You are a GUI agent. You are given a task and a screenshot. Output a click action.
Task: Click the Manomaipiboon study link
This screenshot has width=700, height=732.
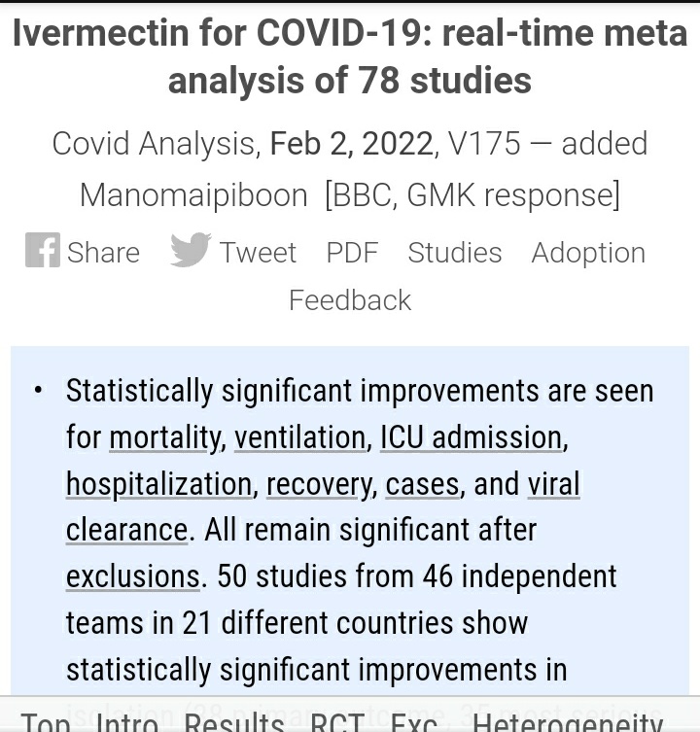[x=193, y=194]
